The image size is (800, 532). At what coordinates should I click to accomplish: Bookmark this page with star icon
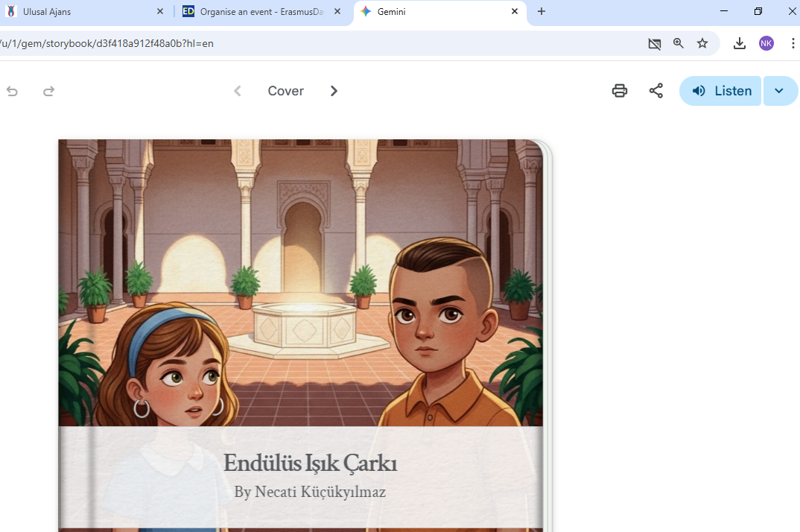702,43
